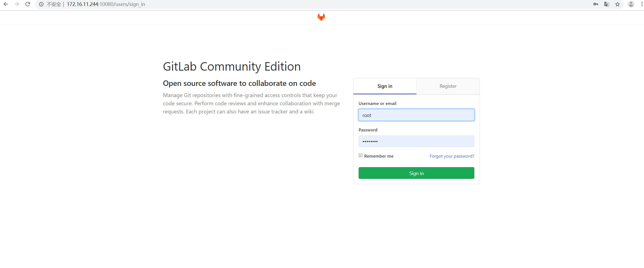Open site security details via 不安全 label
This screenshot has height=268, width=644.
pos(53,4)
